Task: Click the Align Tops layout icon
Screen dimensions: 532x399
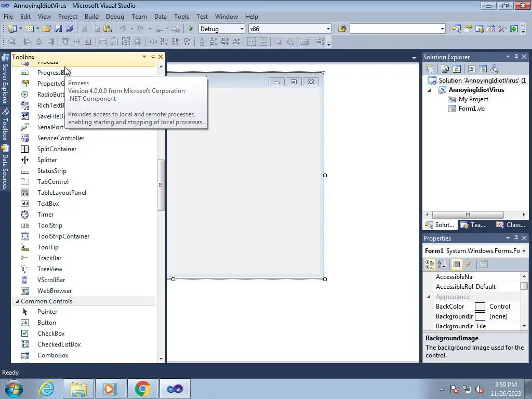Action: click(x=65, y=42)
